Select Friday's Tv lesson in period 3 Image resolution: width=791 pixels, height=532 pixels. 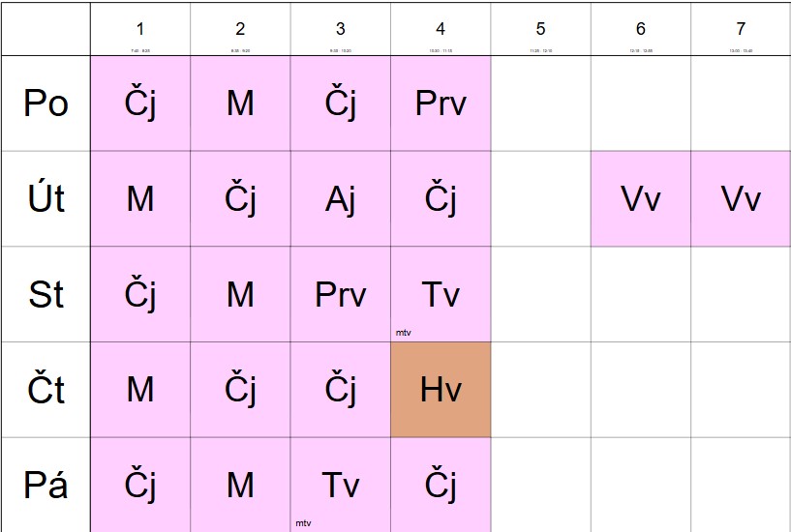tap(341, 485)
